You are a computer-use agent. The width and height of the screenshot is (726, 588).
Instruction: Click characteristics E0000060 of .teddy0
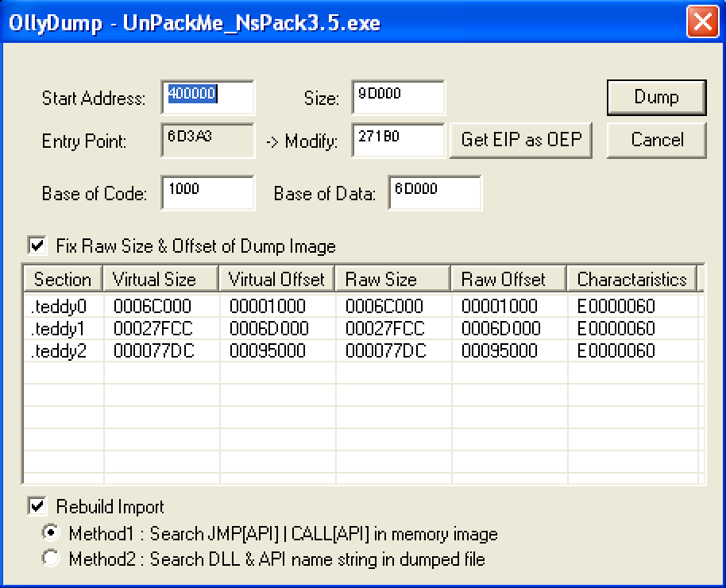[x=616, y=306]
